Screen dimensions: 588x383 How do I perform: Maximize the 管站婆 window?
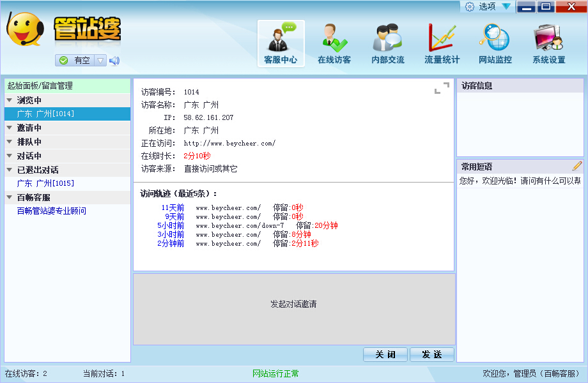(x=546, y=7)
